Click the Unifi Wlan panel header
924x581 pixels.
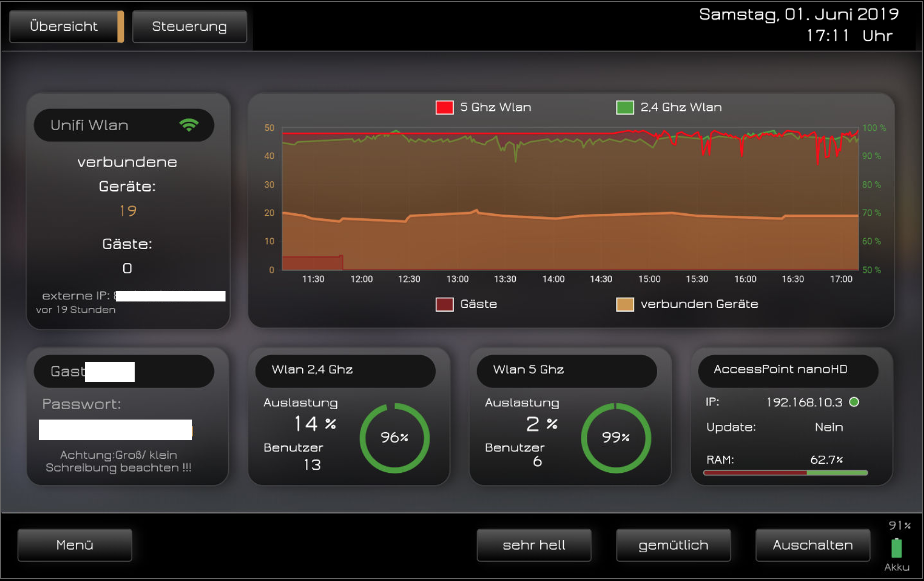click(x=124, y=125)
